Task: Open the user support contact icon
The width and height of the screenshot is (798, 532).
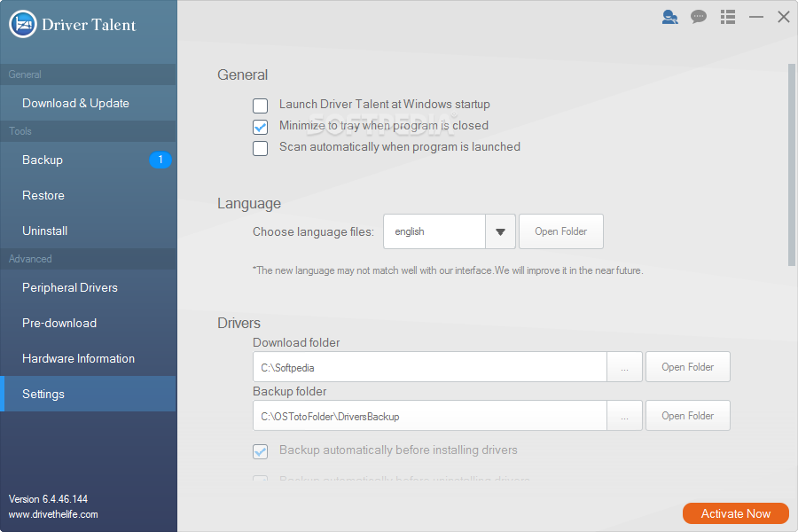Action: [x=669, y=18]
